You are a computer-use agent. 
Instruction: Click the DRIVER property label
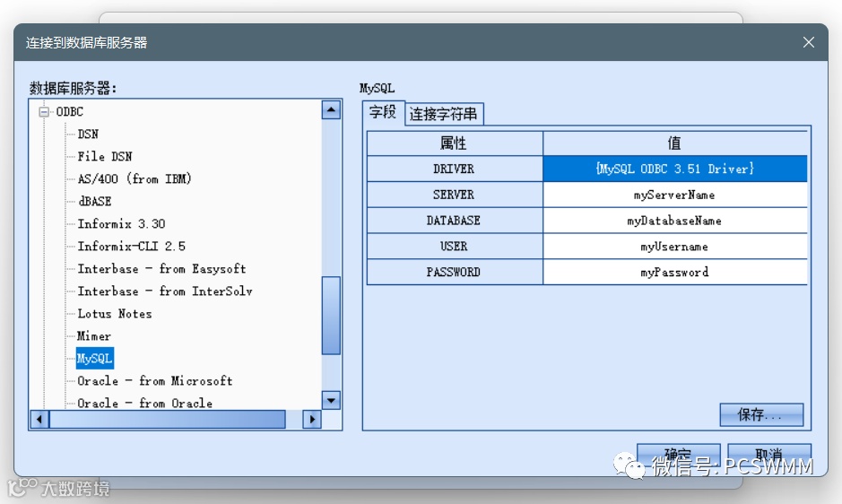(x=455, y=169)
